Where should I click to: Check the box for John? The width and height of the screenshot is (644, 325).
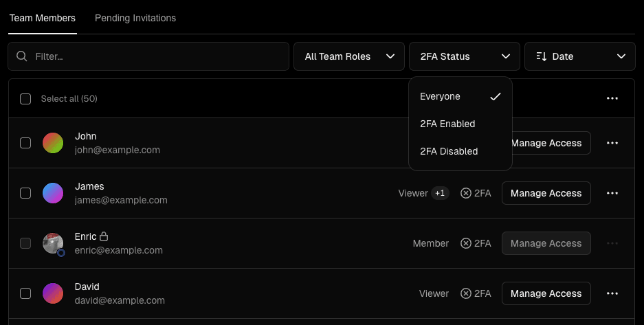[25, 143]
